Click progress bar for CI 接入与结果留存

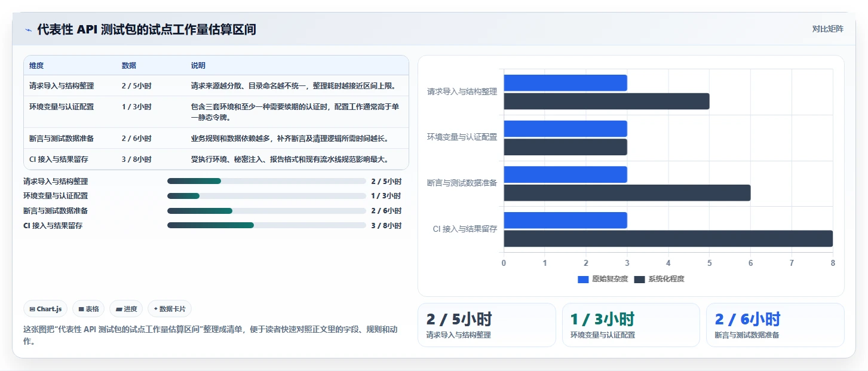(266, 225)
